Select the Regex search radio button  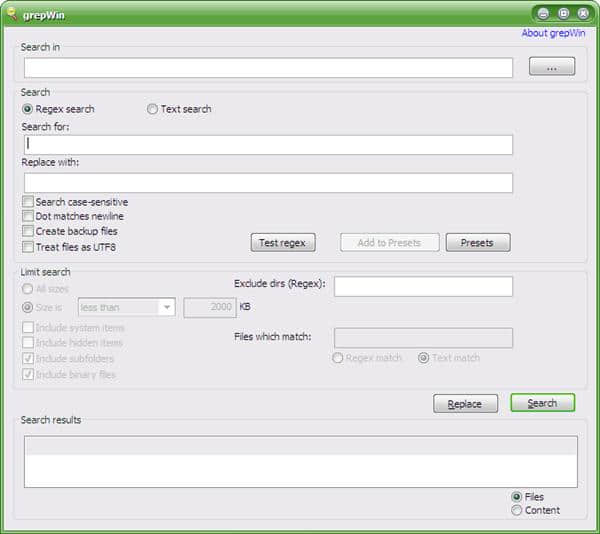[27, 109]
